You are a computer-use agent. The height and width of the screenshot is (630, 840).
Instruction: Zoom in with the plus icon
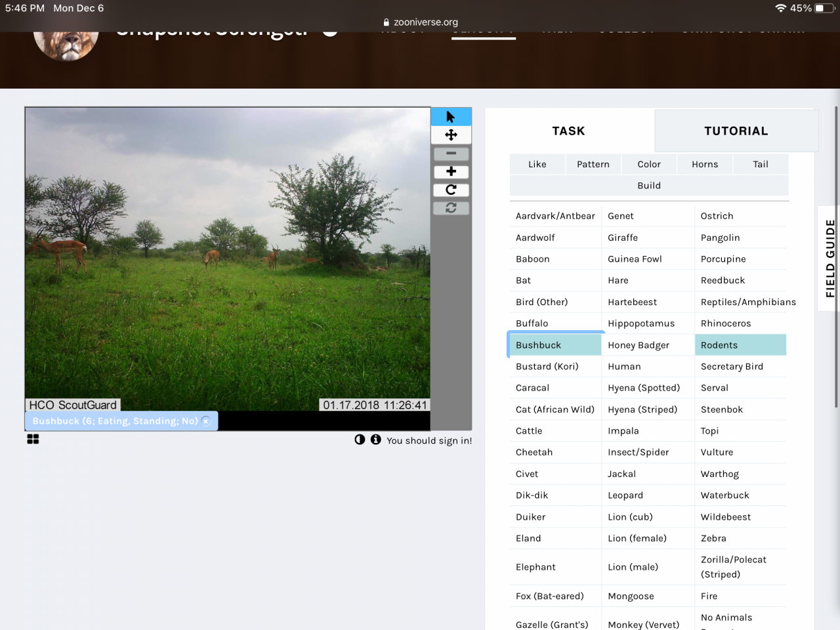pyautogui.click(x=451, y=172)
